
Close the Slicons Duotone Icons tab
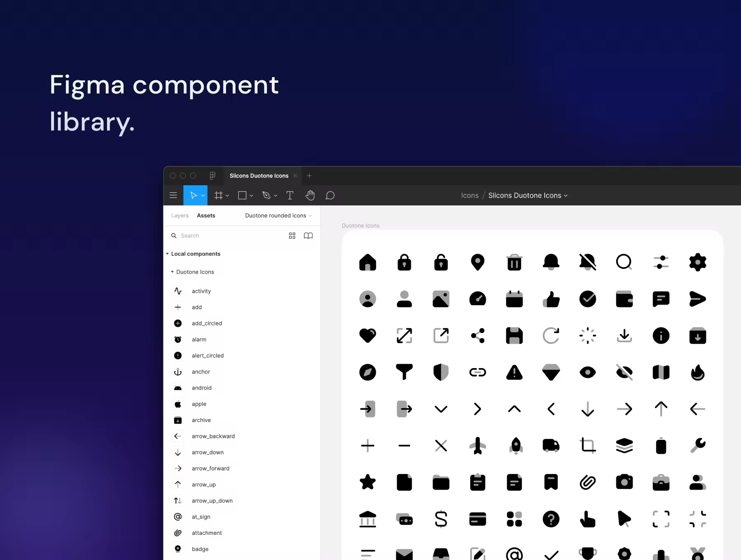click(295, 176)
